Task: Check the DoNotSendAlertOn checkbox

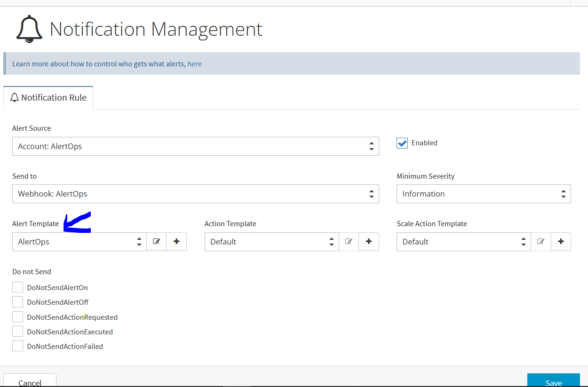Action: pos(18,287)
